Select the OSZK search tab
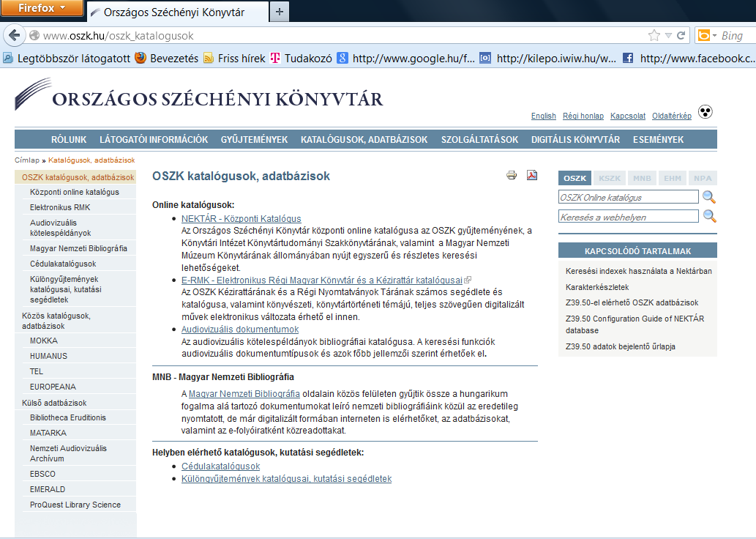The image size is (756, 539). pos(575,178)
